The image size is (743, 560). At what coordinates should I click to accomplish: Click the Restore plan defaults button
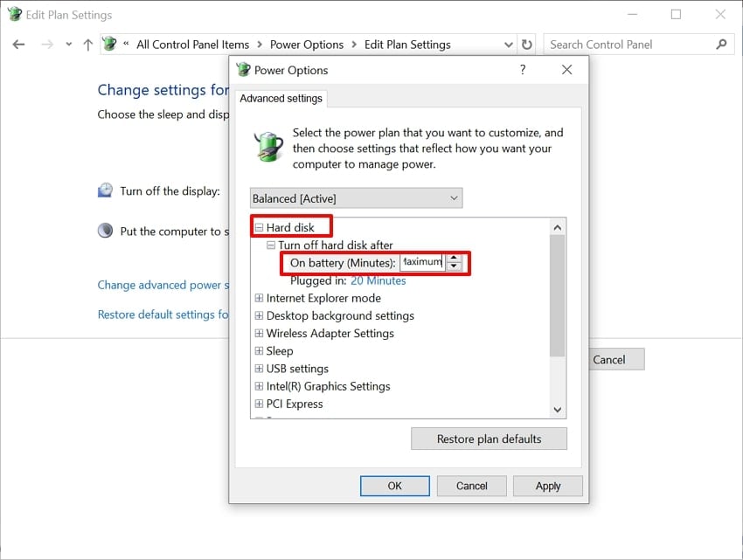coord(489,439)
